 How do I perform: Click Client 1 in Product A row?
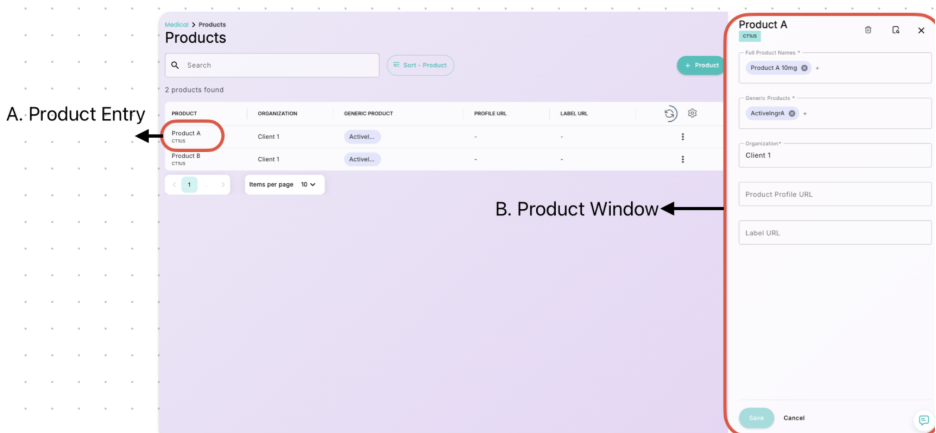click(269, 137)
